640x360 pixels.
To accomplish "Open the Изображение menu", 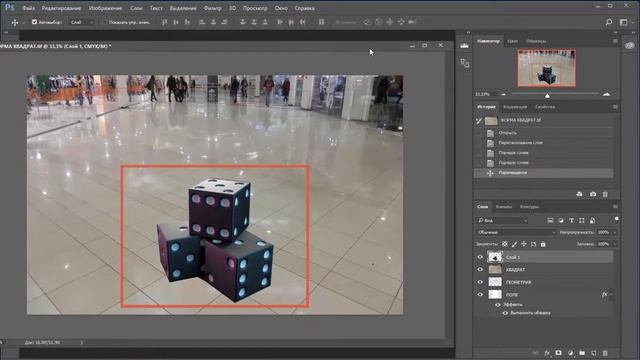I will coord(105,8).
